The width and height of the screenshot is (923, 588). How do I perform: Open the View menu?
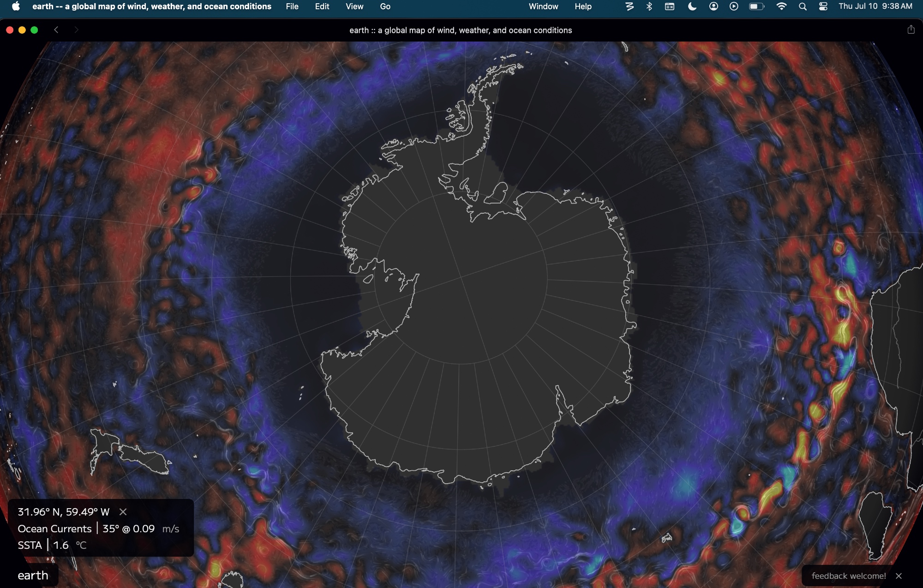pos(354,6)
